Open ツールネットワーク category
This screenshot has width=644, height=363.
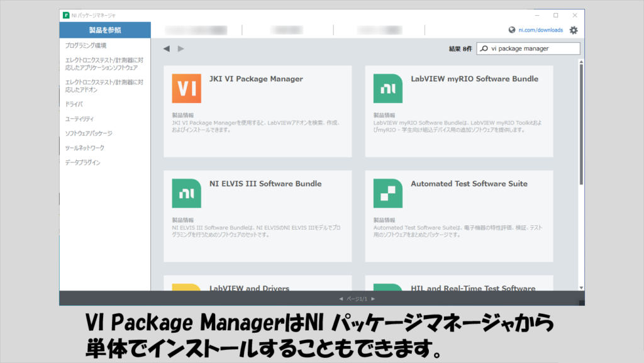pyautogui.click(x=85, y=148)
